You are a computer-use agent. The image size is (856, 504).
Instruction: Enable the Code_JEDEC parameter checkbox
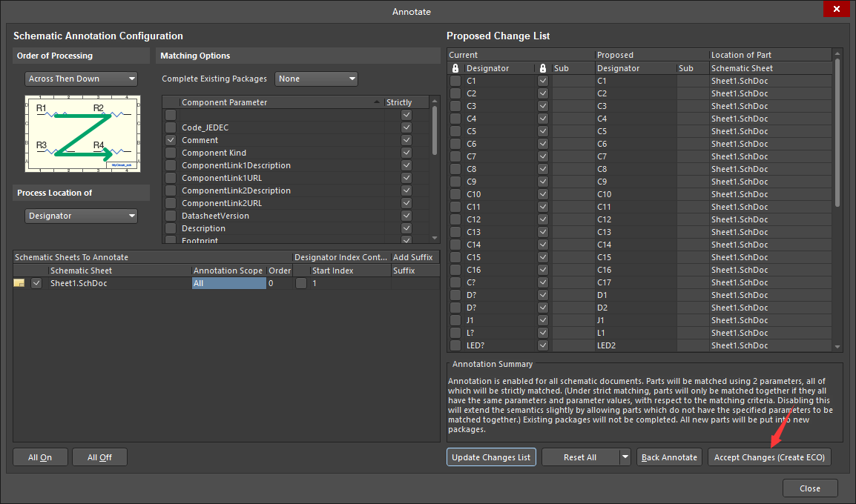171,127
